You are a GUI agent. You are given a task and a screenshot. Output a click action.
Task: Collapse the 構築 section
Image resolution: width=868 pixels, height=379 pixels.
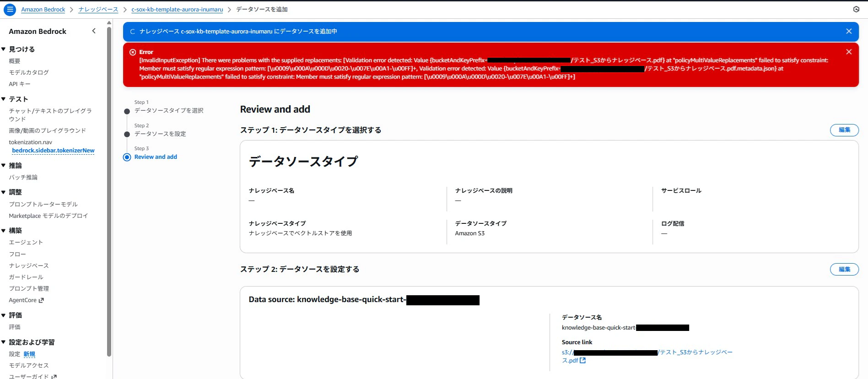(4, 231)
